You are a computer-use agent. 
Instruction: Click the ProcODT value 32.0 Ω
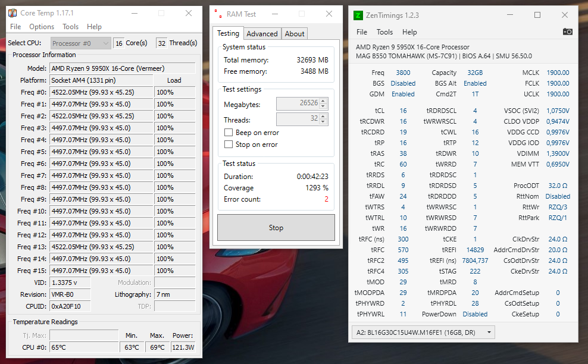[x=558, y=186]
